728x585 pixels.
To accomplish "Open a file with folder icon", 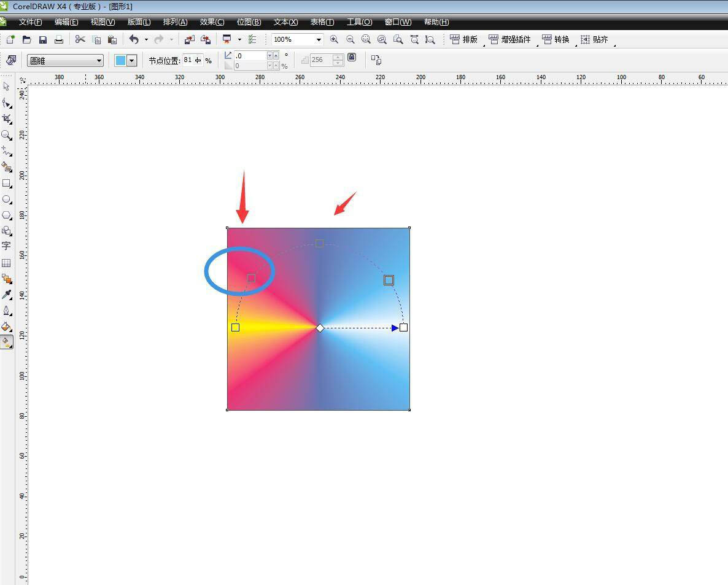I will (x=27, y=39).
